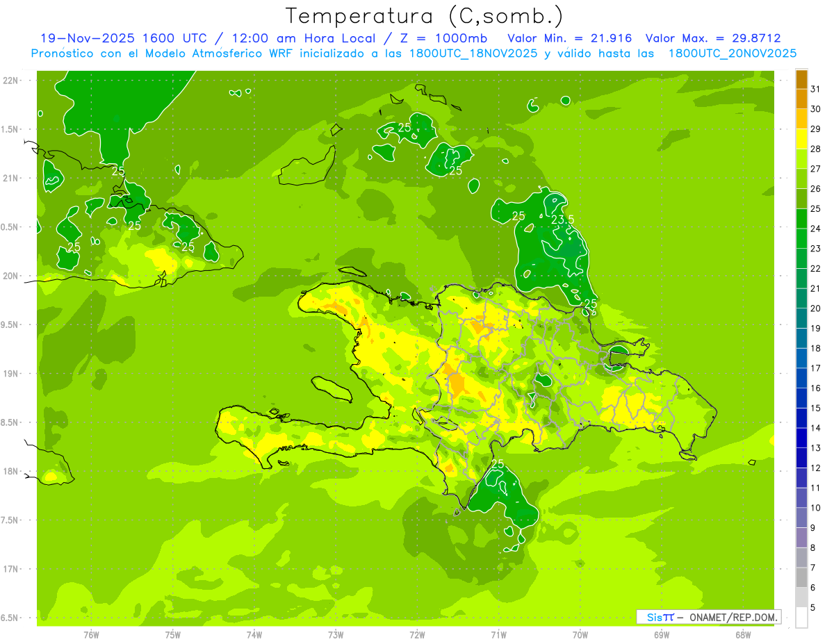Click 'Modelo Atmosferico WRF' in subtitle

pyautogui.click(x=216, y=53)
